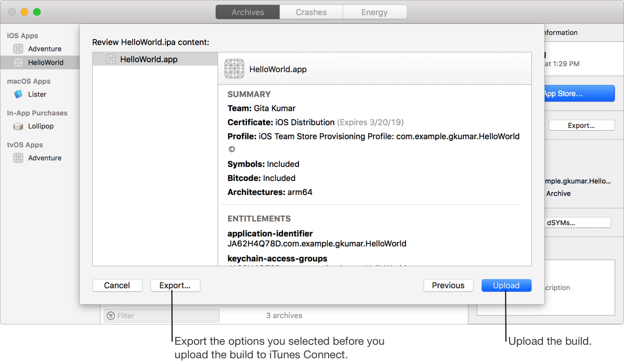
Task: Click the Filter archives text field
Action: pyautogui.click(x=166, y=316)
